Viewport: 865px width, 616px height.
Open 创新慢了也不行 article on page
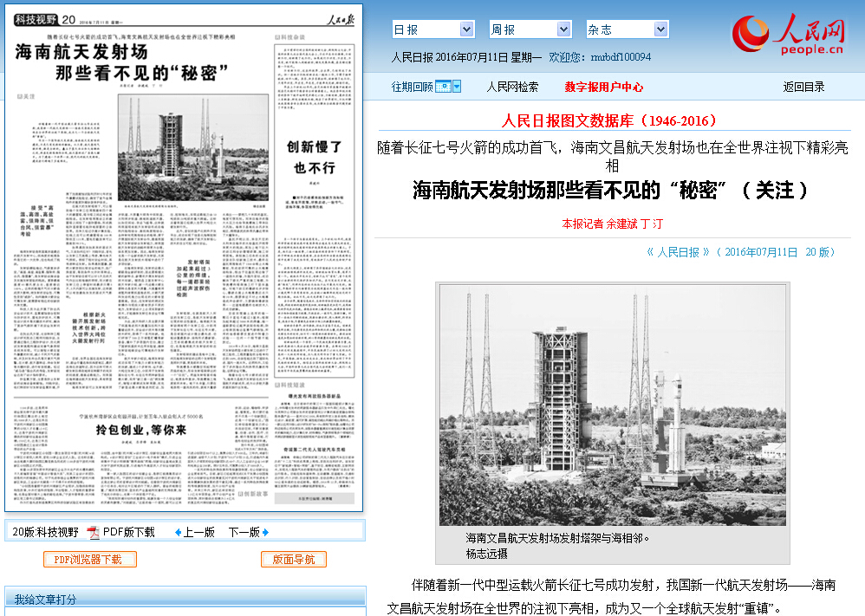(x=315, y=157)
